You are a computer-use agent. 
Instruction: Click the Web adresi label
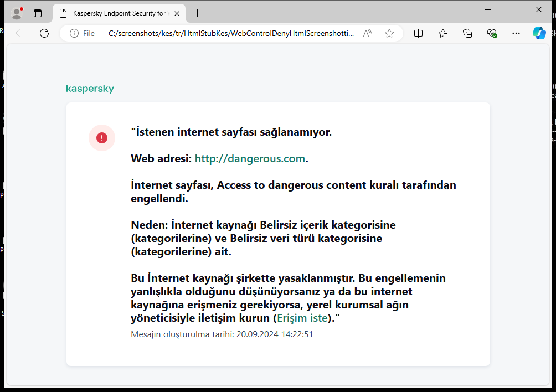(x=161, y=158)
